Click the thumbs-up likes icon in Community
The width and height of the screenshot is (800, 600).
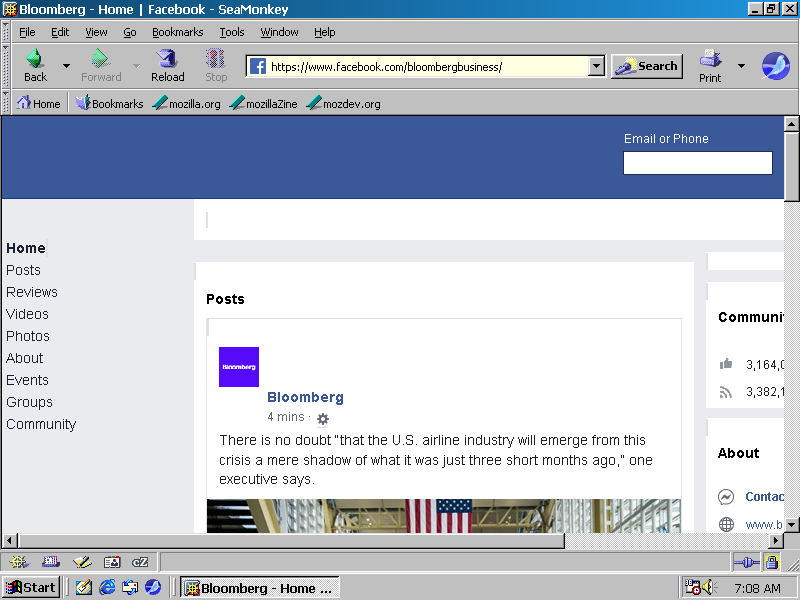(726, 364)
